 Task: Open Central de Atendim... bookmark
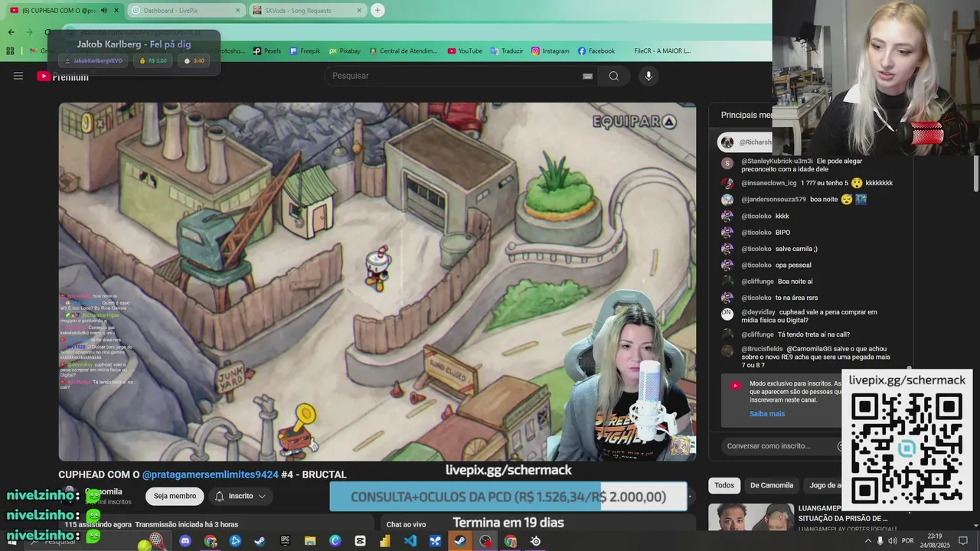click(x=403, y=51)
